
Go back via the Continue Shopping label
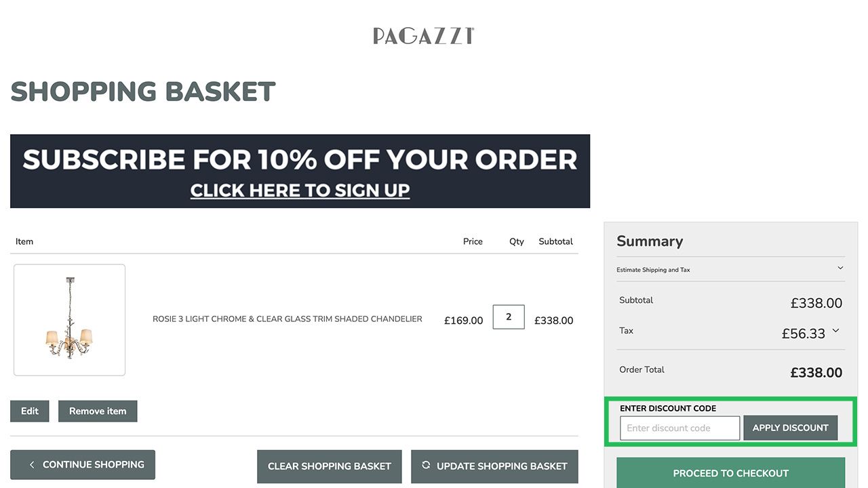click(x=94, y=465)
